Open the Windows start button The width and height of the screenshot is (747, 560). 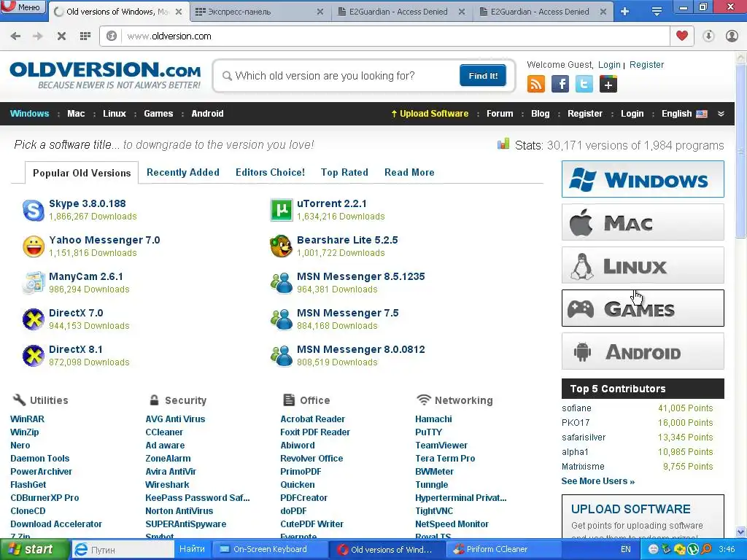35,550
